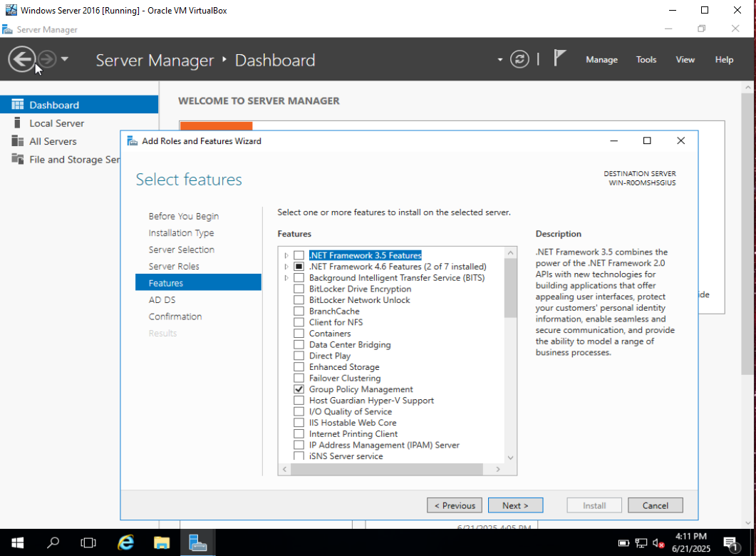Select IP Address Management (IPAM) Server label
This screenshot has width=756, height=556.
point(384,445)
